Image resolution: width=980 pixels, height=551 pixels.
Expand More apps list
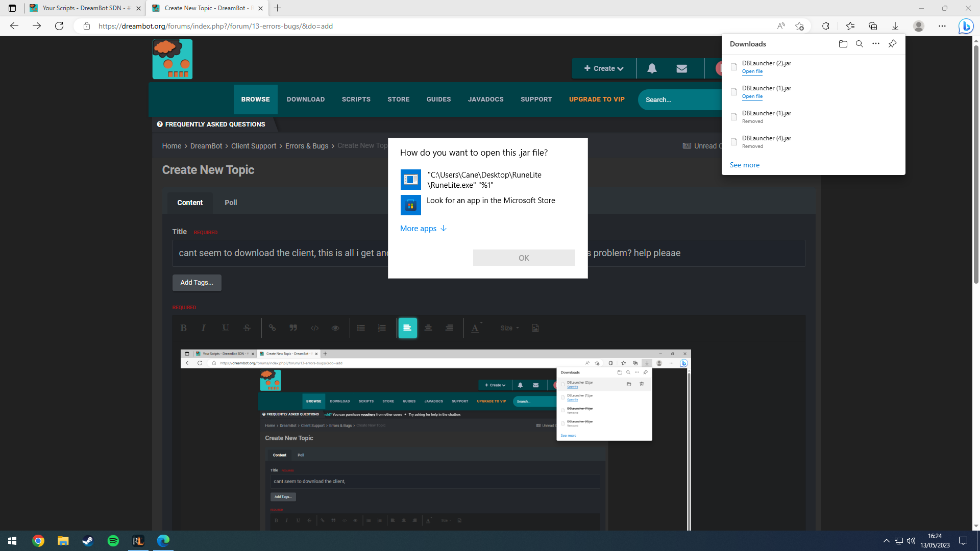(423, 229)
